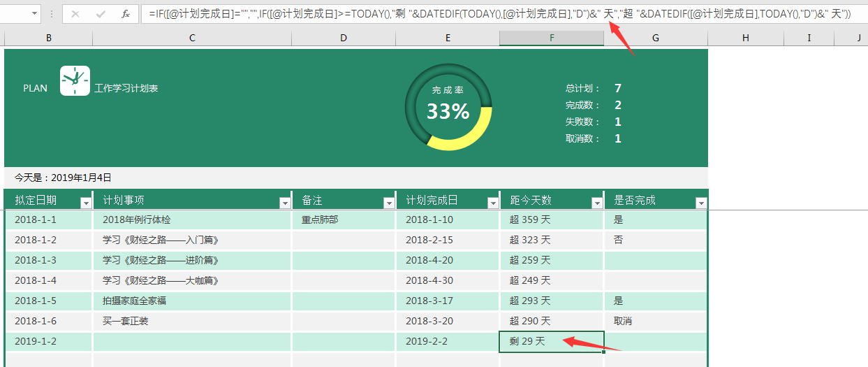Select the 2018-2-15 cell

[x=448, y=240]
